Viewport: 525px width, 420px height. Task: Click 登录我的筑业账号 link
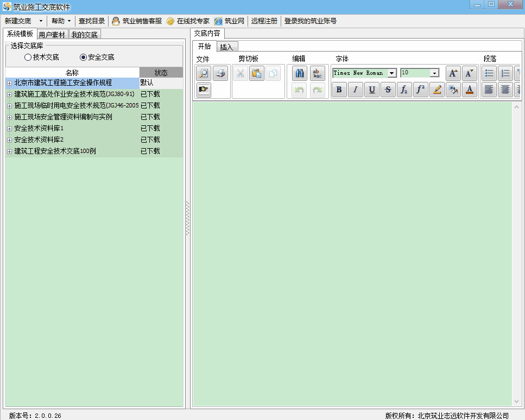click(311, 21)
